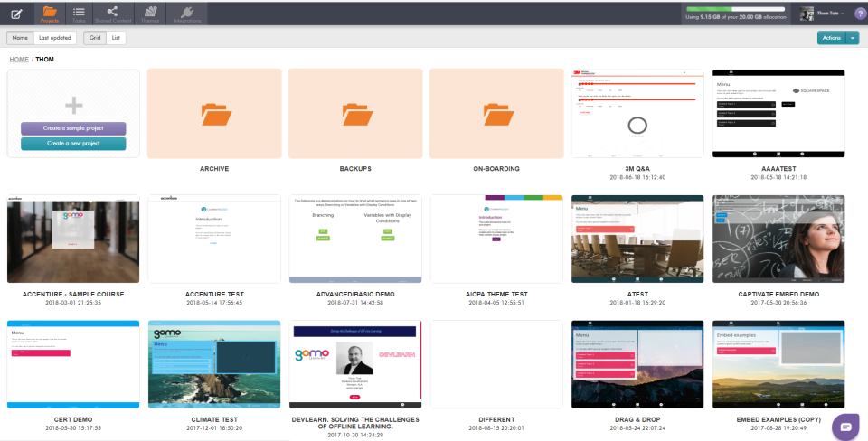The width and height of the screenshot is (868, 441).
Task: Click the Actions button
Action: point(832,38)
